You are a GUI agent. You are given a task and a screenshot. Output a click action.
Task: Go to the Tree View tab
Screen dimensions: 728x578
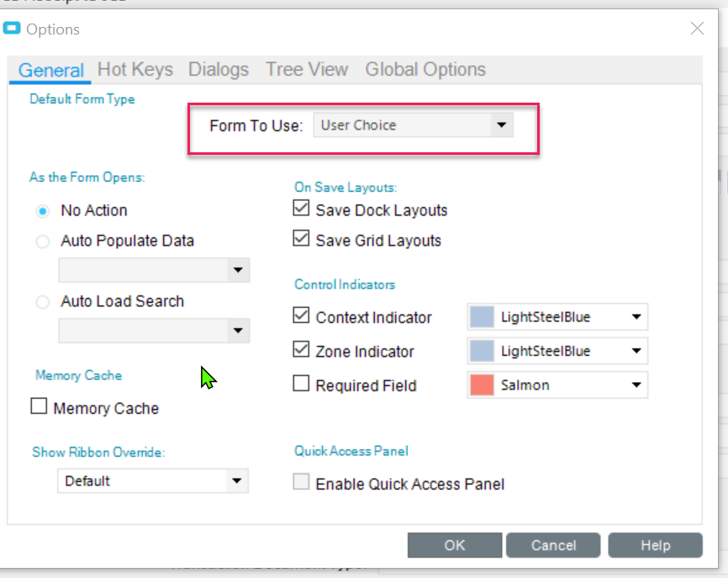(307, 69)
